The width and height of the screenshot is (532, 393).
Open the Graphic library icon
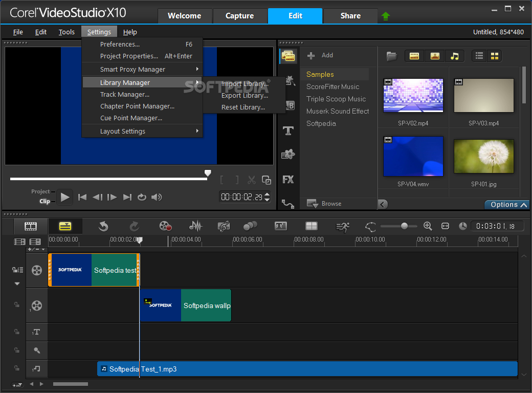tap(288, 155)
